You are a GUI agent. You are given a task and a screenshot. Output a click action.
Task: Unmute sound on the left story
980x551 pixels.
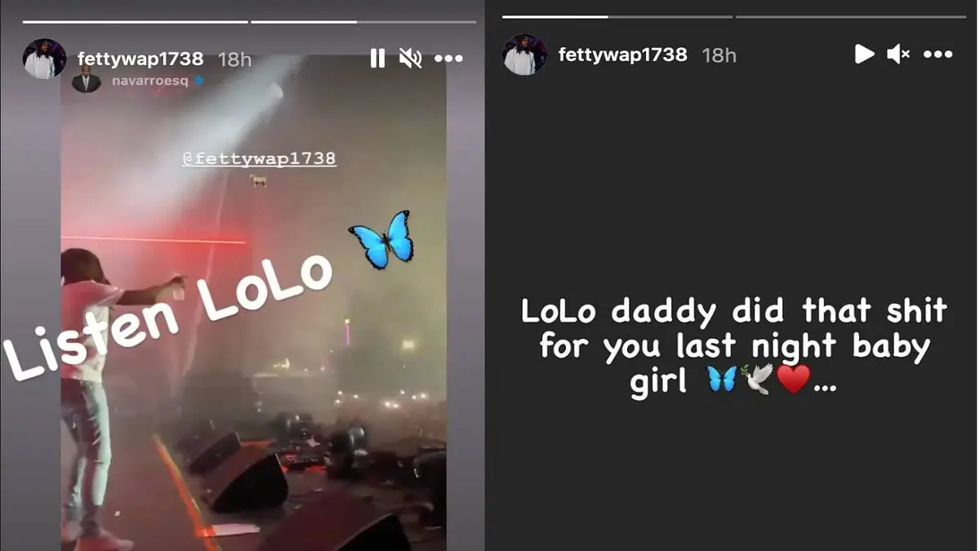pos(410,58)
